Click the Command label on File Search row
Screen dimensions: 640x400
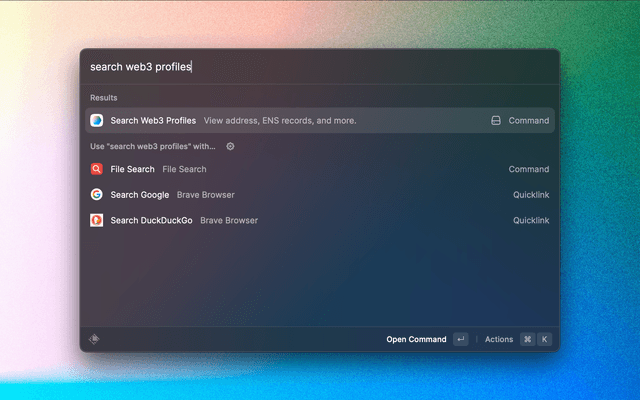tap(528, 170)
